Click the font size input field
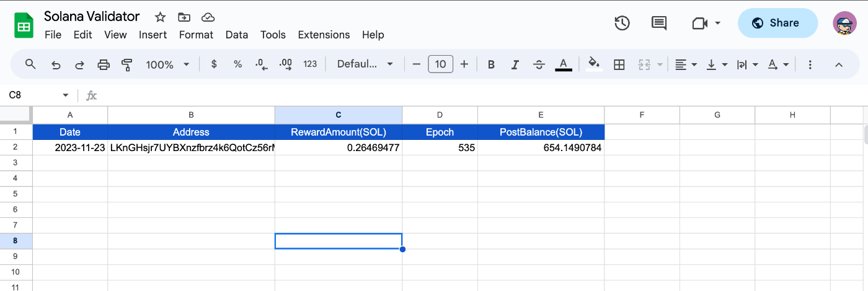868x291 pixels. pyautogui.click(x=440, y=64)
